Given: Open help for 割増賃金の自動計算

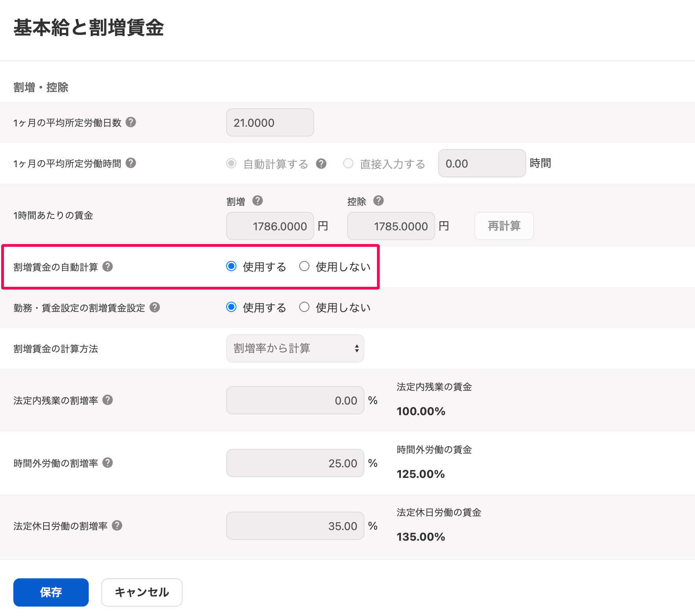Looking at the screenshot, I should [108, 266].
